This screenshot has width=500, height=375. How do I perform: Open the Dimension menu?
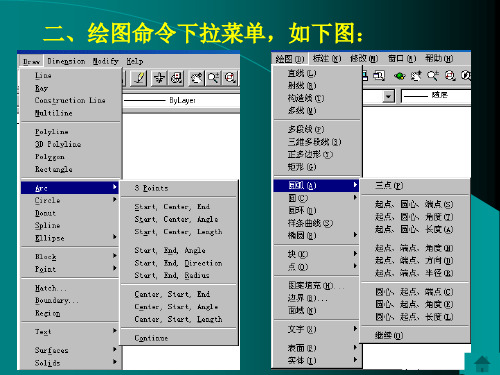click(66, 61)
